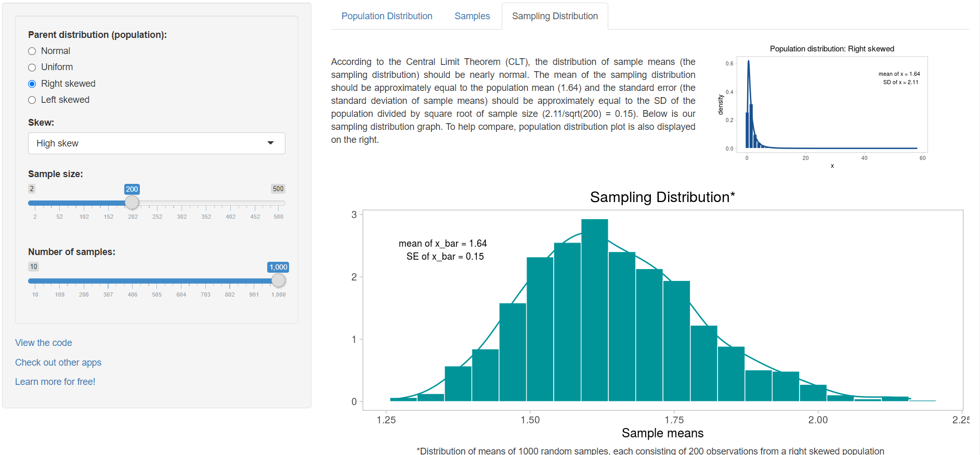Select the Right skewed radio option
This screenshot has width=980, height=455.
tap(32, 84)
